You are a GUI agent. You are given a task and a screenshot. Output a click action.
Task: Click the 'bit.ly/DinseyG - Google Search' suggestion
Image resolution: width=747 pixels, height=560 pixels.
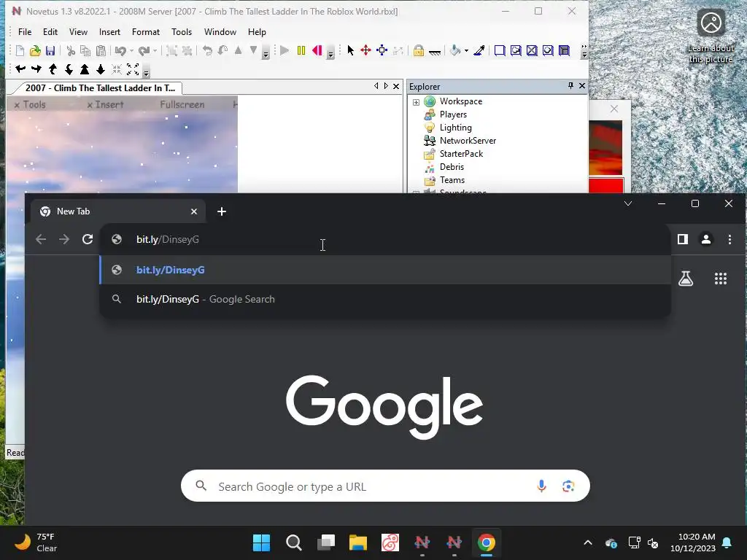click(x=385, y=299)
